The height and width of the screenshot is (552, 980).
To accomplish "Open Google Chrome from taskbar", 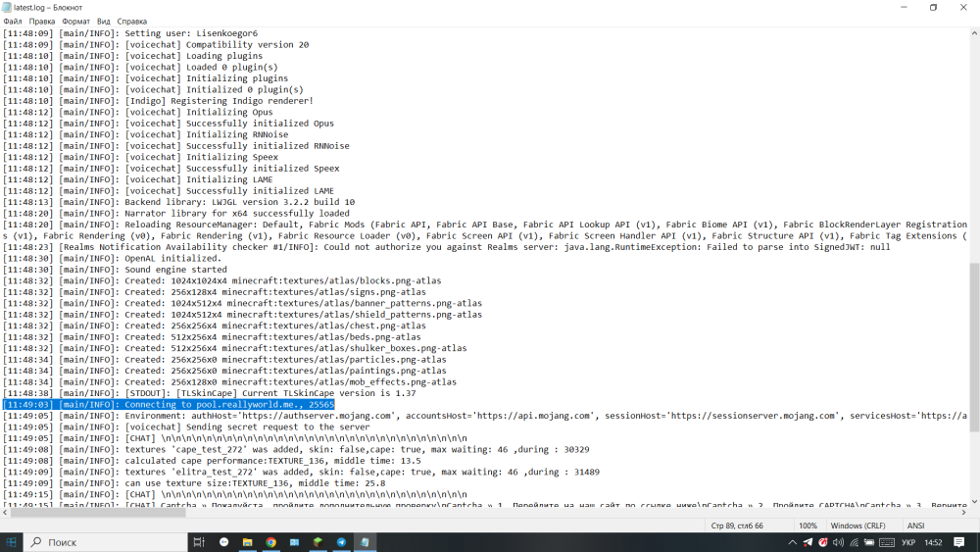I will pyautogui.click(x=270, y=542).
